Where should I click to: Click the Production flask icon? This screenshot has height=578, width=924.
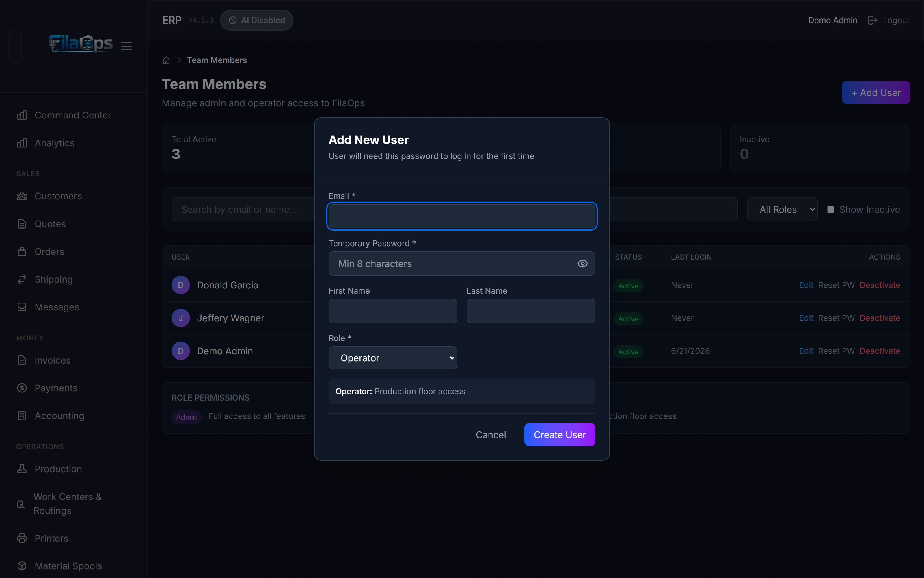tap(22, 469)
